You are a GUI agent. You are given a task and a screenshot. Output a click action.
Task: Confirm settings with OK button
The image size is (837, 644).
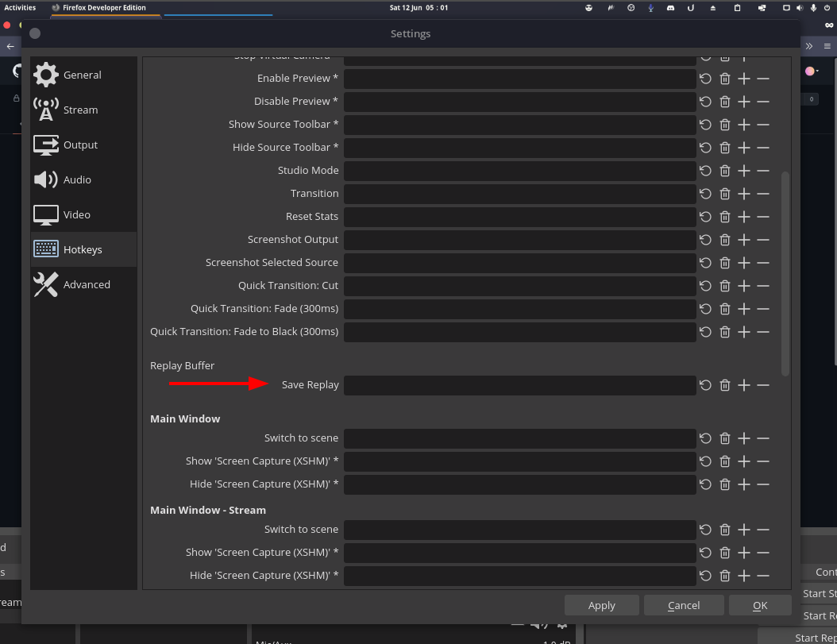coord(760,606)
